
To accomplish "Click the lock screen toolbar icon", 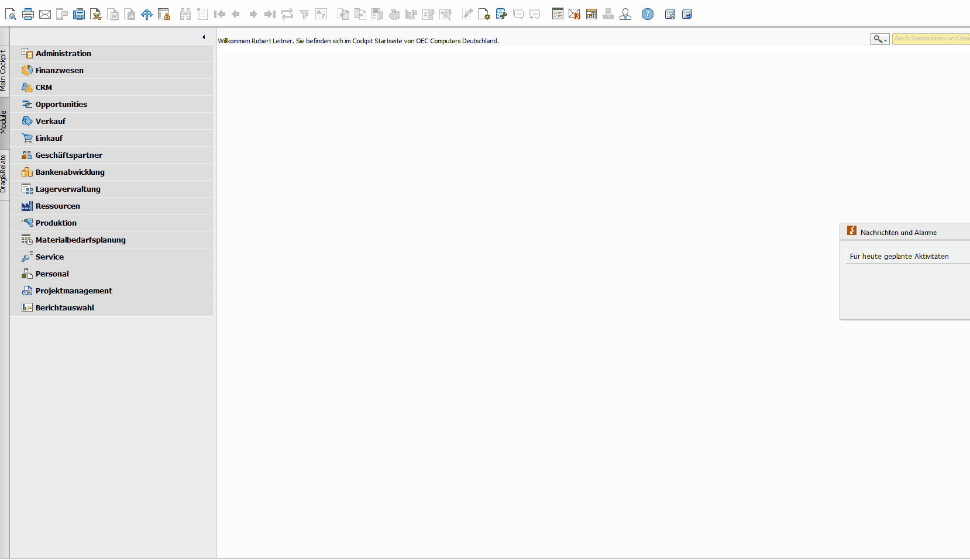I will pos(164,14).
